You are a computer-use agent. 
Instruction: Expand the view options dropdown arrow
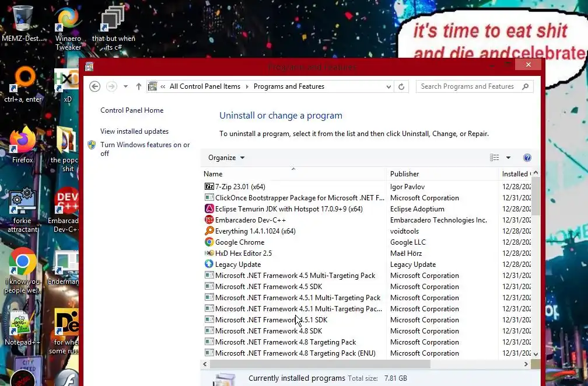[x=508, y=158]
